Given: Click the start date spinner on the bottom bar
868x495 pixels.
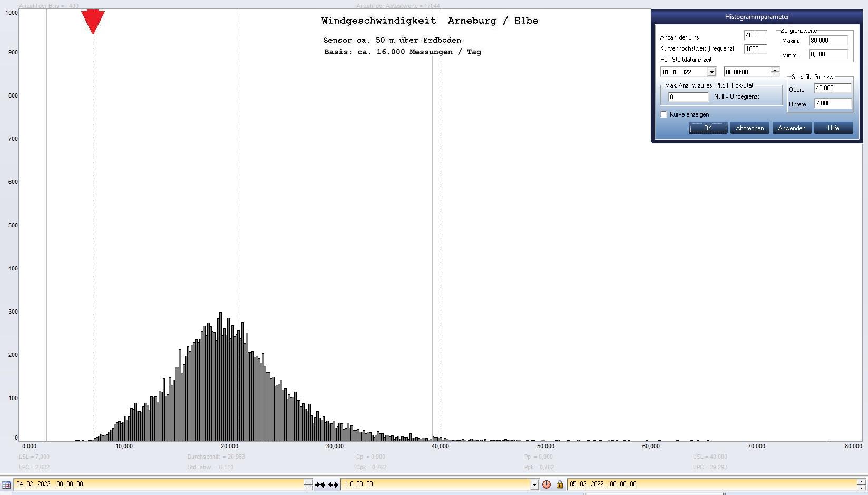Looking at the screenshot, I should coord(308,484).
